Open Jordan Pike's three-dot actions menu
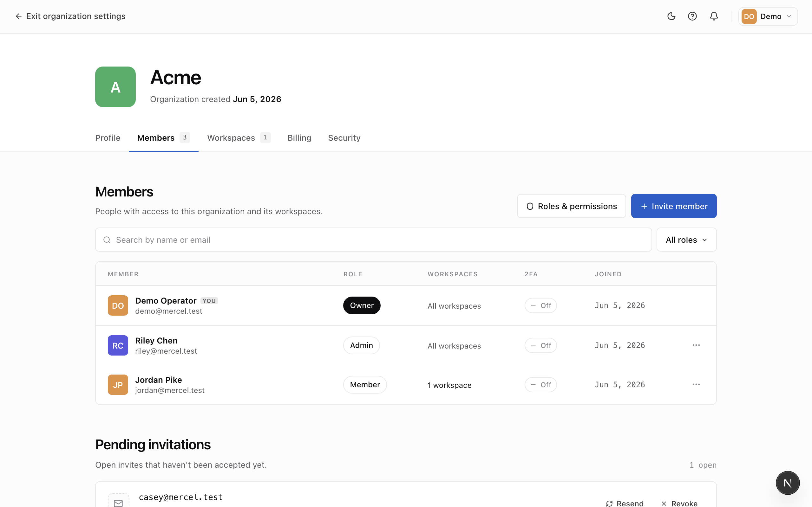The image size is (812, 507). 696,384
